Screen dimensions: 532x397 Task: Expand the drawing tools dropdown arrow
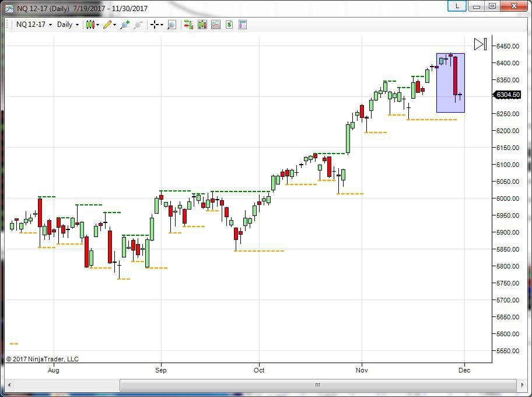tap(115, 25)
